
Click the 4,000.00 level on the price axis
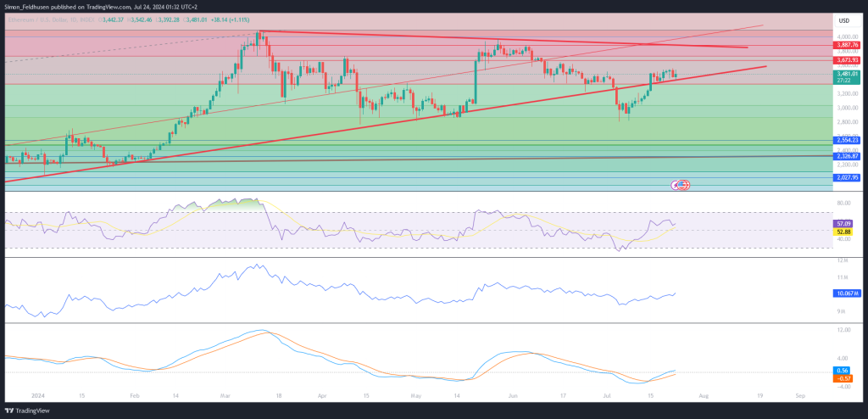[847, 36]
